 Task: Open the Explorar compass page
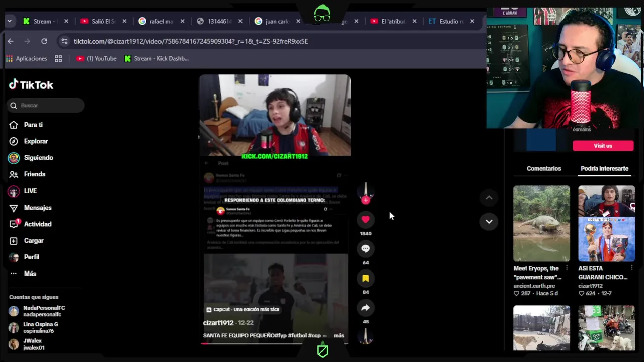point(29,141)
